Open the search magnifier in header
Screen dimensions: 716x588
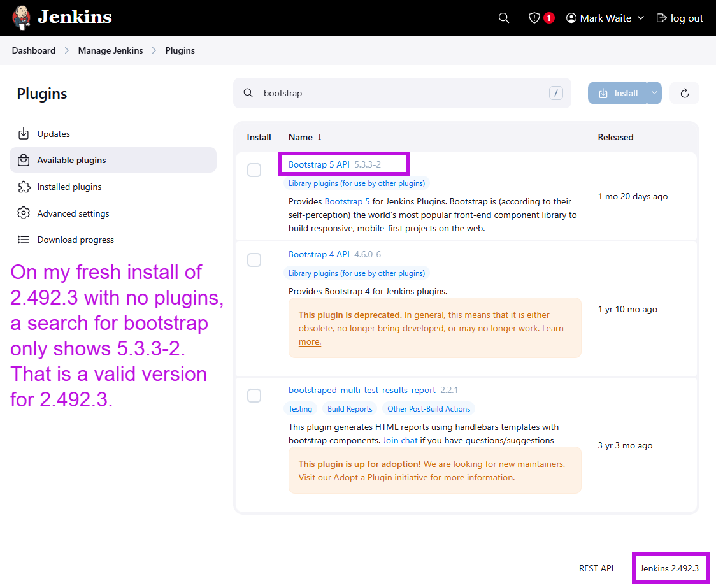pos(504,18)
